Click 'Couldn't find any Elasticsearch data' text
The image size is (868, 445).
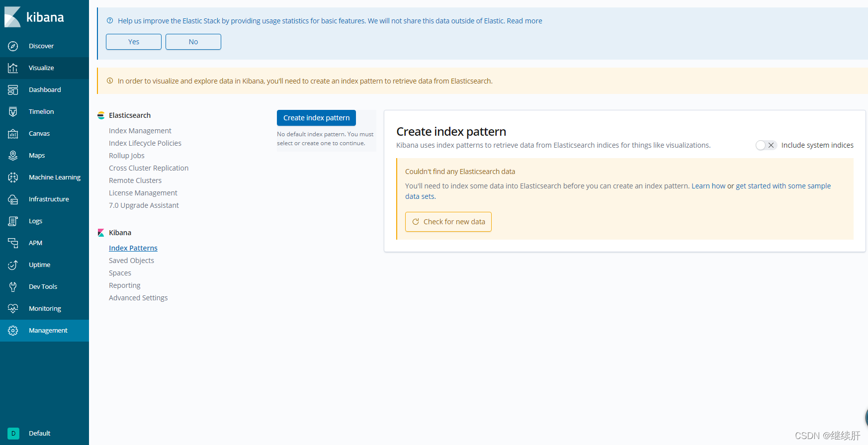460,172
